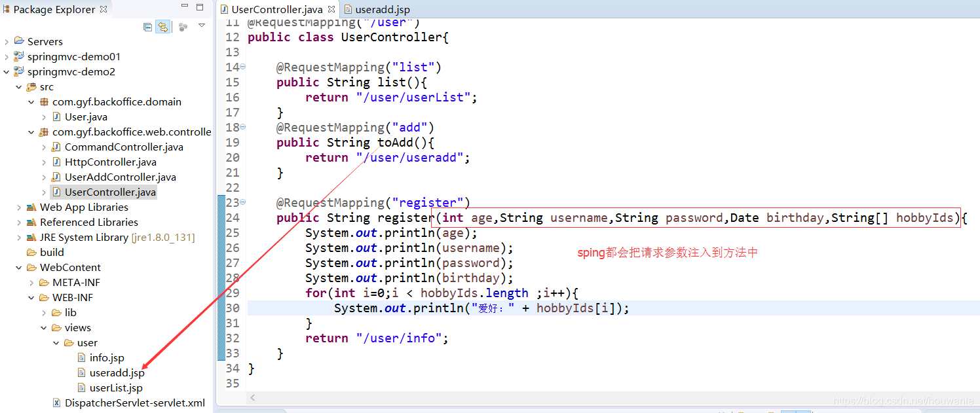Open the Package Explorer View Menu dropdown
Screen dimensions: 980x413
202,26
